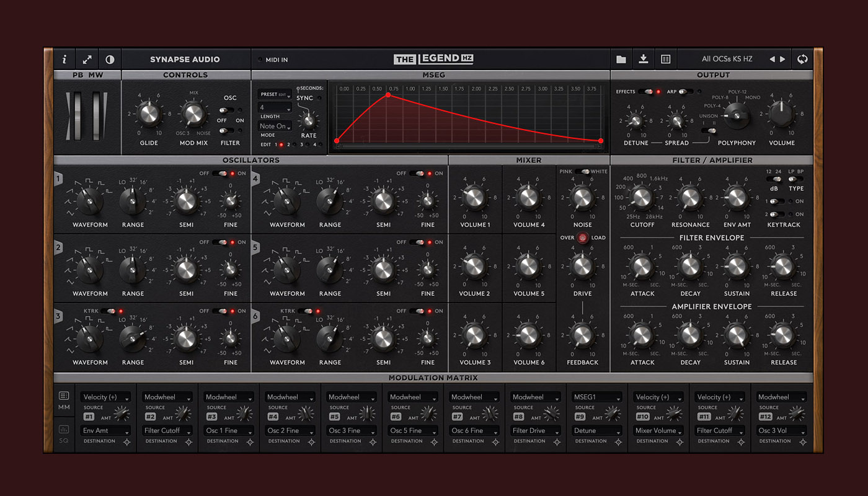The image size is (868, 496).
Task: Open slot #1 source Velocity (+) dropdown
Action: pos(105,397)
